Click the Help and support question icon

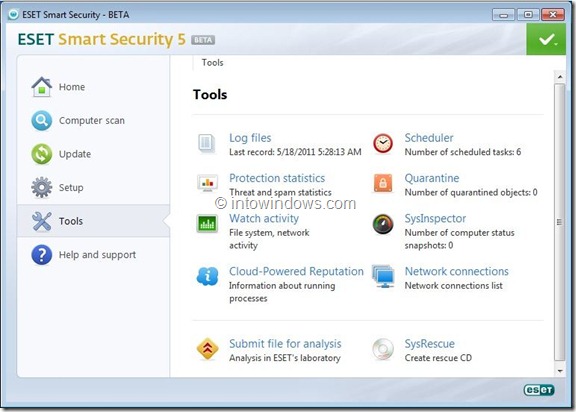(42, 254)
